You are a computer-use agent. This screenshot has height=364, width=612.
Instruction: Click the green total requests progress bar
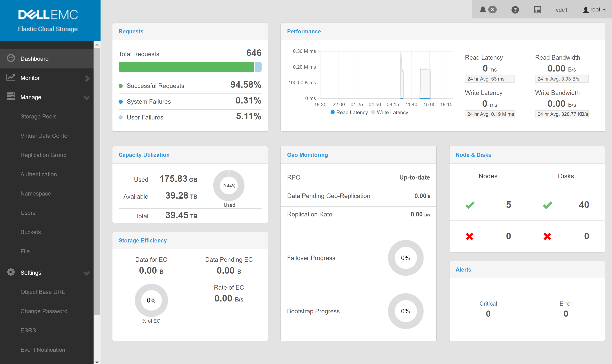pos(186,67)
